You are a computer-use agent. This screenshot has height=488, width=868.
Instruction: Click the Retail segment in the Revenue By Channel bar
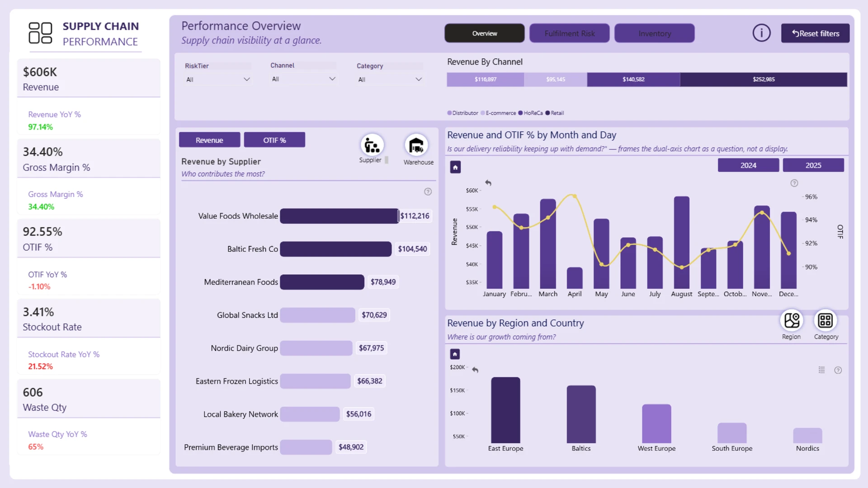point(764,80)
